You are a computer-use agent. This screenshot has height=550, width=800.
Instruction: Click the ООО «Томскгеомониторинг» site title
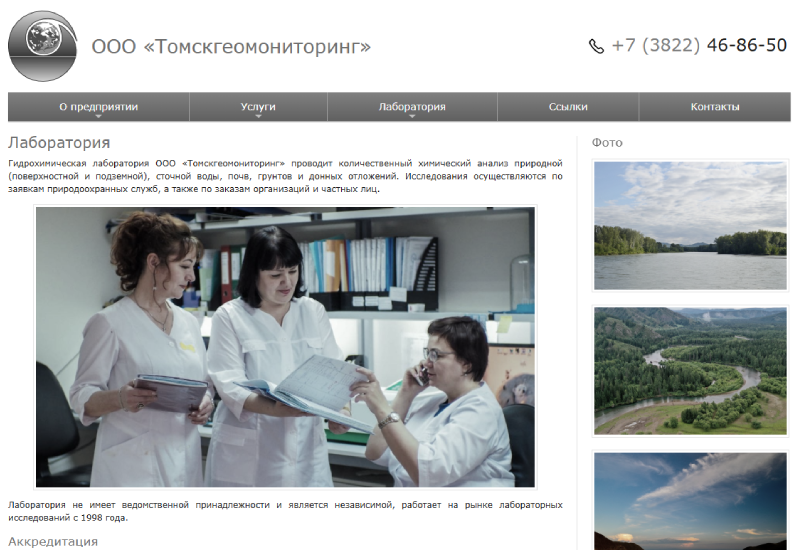231,47
